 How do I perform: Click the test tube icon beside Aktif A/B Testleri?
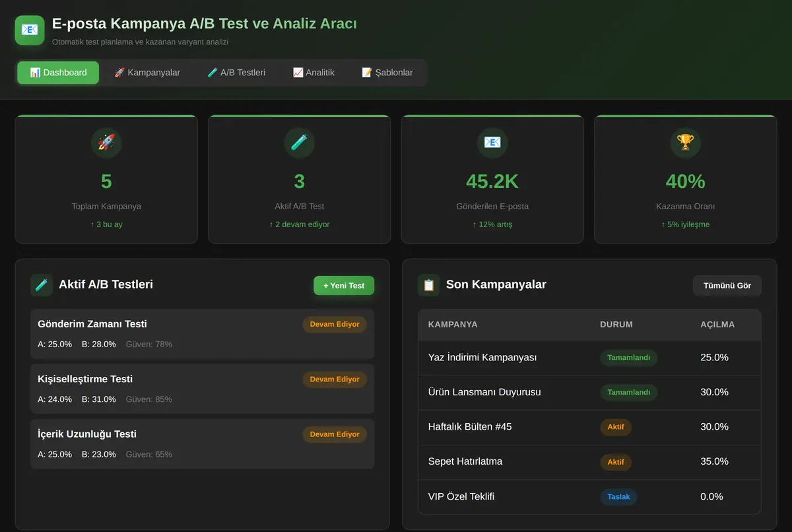click(x=42, y=285)
